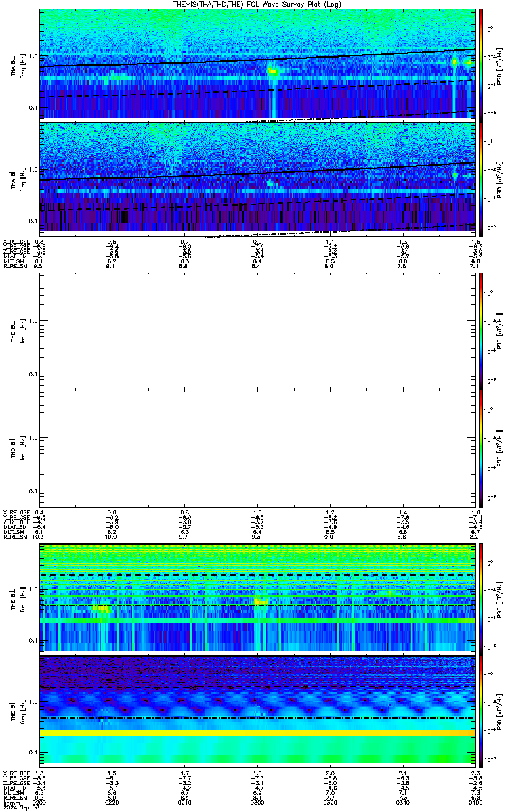
Task: Click the yellow wave burst in THA B⊥ panel
Action: pos(273,70)
